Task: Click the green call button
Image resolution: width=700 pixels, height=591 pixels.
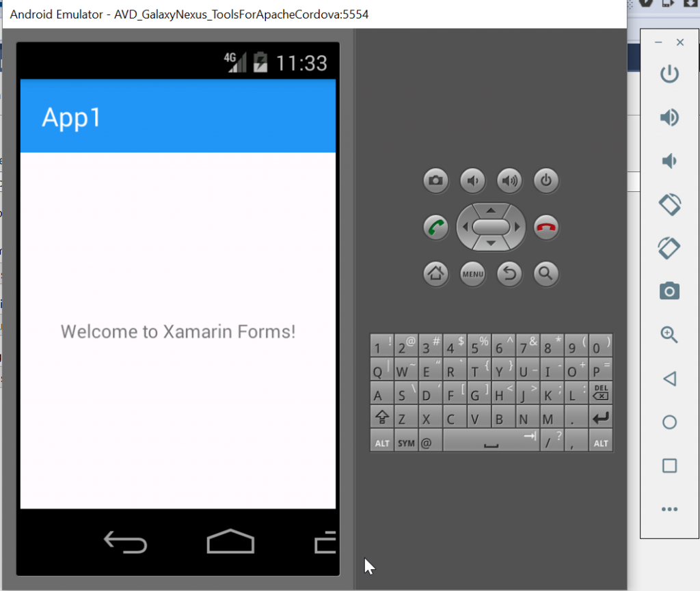Action: coord(435,228)
